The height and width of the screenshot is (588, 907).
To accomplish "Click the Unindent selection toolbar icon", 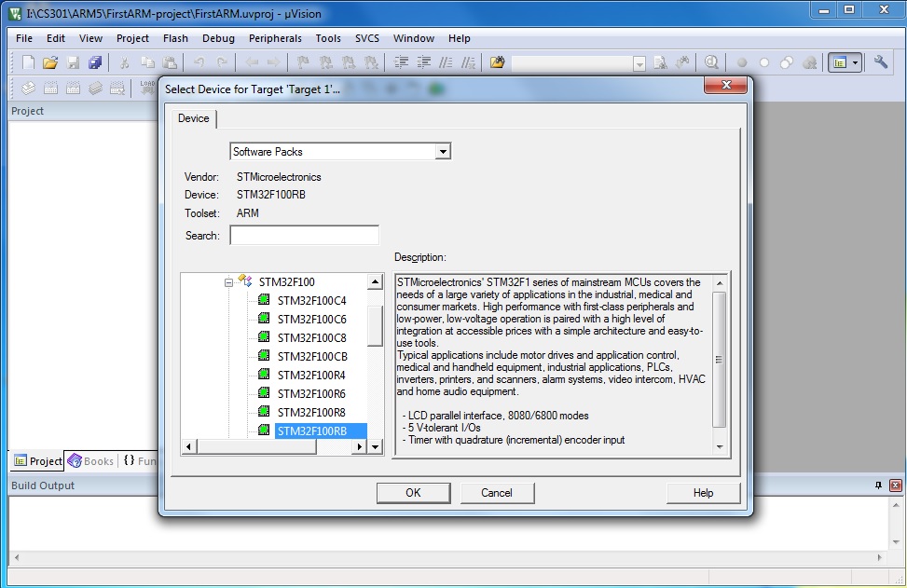I will pos(423,62).
